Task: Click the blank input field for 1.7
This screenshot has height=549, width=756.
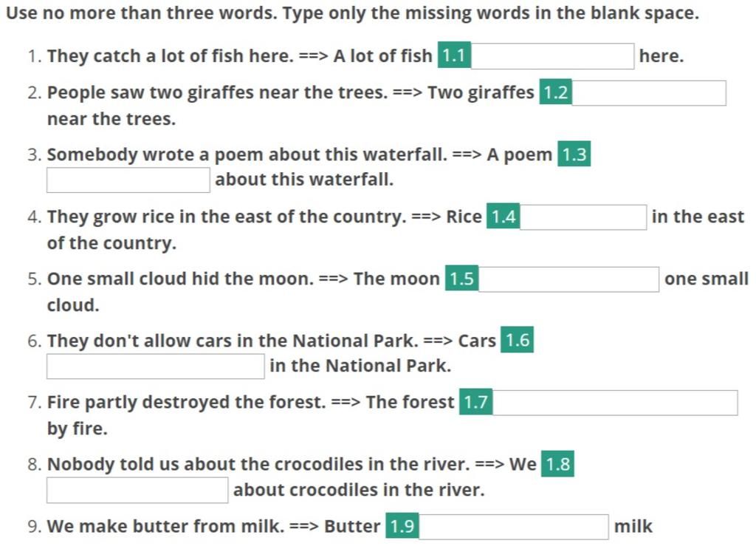Action: pyautogui.click(x=615, y=403)
